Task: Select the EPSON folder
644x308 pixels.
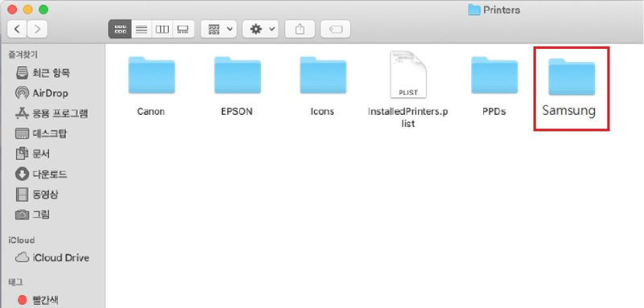Action: [x=237, y=76]
